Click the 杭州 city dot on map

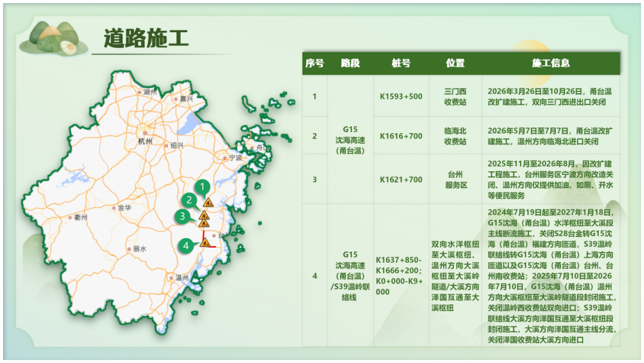(x=145, y=133)
